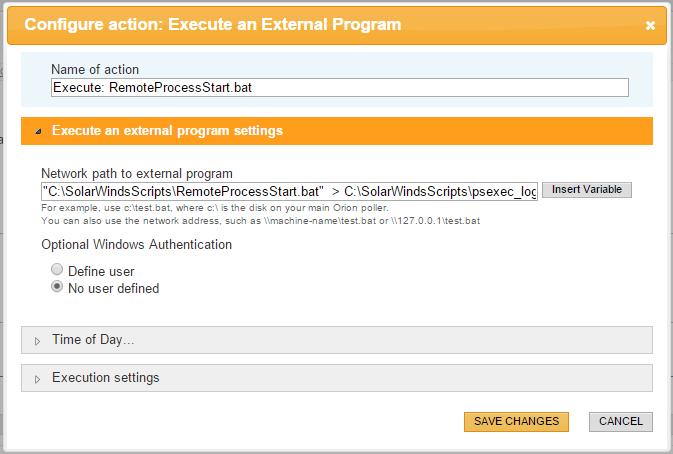Click the 'Network path to external program' label
The height and width of the screenshot is (454, 673).
coord(137,173)
